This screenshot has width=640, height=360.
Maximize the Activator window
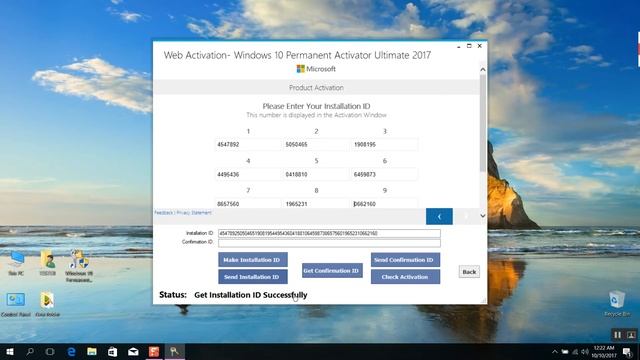pyautogui.click(x=469, y=46)
